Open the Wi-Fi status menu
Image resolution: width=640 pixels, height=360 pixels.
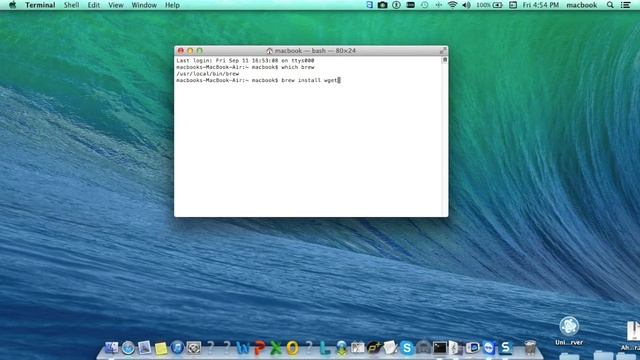coord(452,5)
